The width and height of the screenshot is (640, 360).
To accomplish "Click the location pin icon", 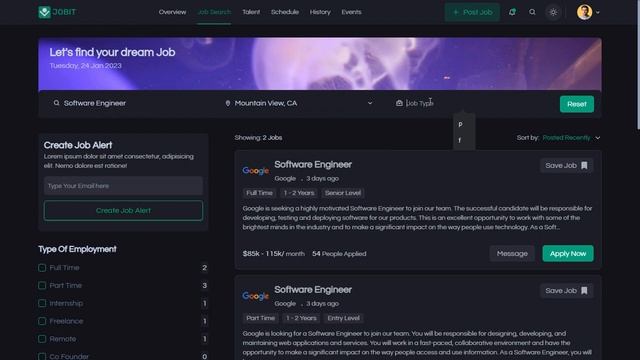I will click(228, 103).
